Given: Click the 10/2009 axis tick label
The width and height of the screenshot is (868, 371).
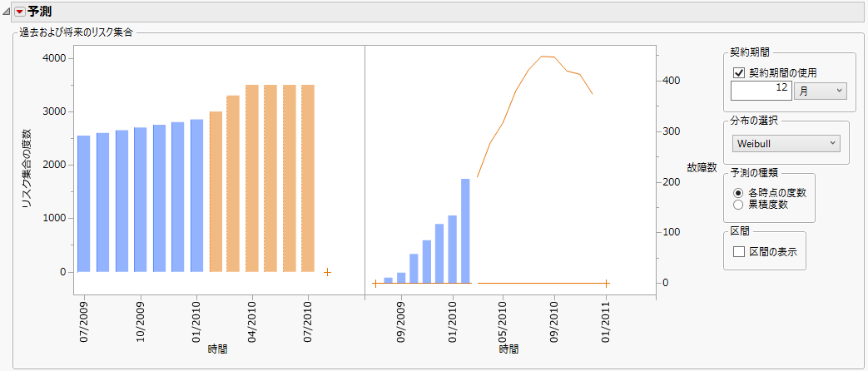Looking at the screenshot, I should point(141,322).
